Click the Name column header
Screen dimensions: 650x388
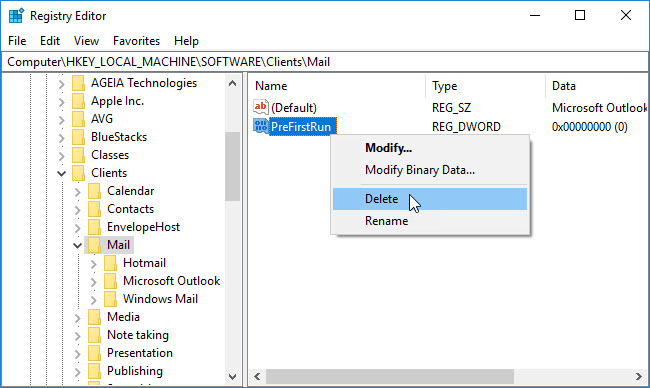click(337, 86)
